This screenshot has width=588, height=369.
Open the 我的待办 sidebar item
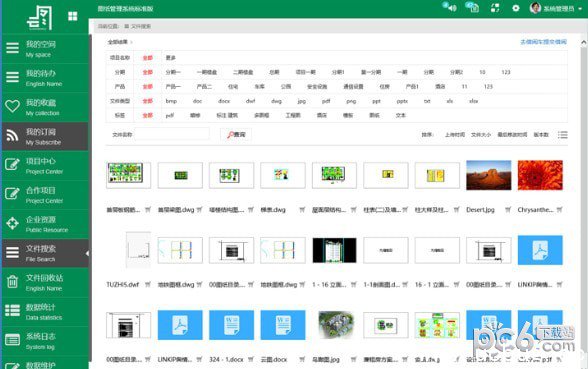coord(45,78)
